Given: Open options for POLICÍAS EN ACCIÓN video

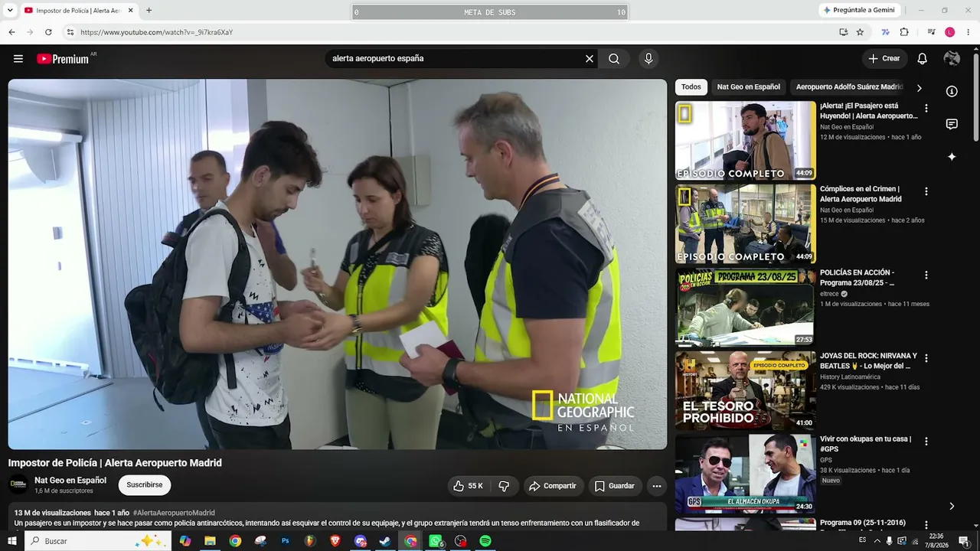Looking at the screenshot, I should coord(926,275).
